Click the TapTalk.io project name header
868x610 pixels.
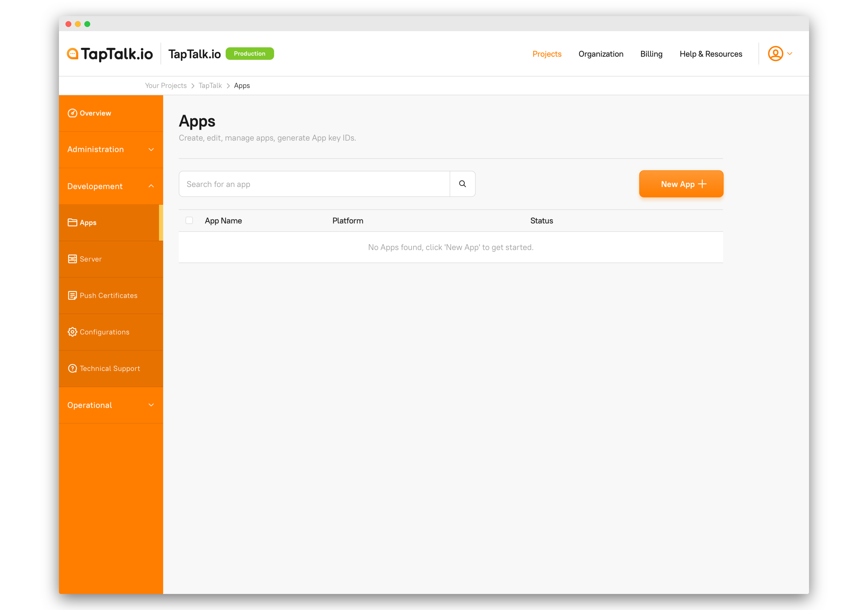coord(194,54)
